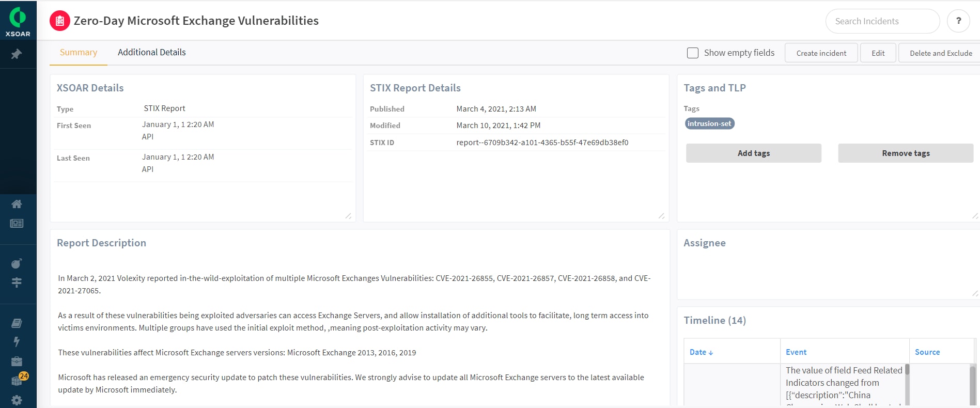
Task: Click timeline event 'Feed Related Indicators changed'
Action: [x=844, y=385]
